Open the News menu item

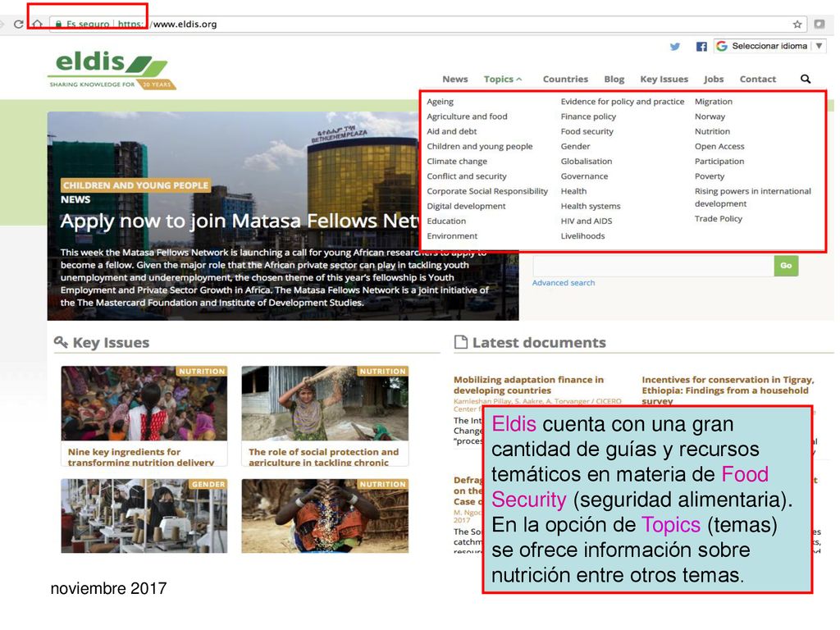(454, 80)
